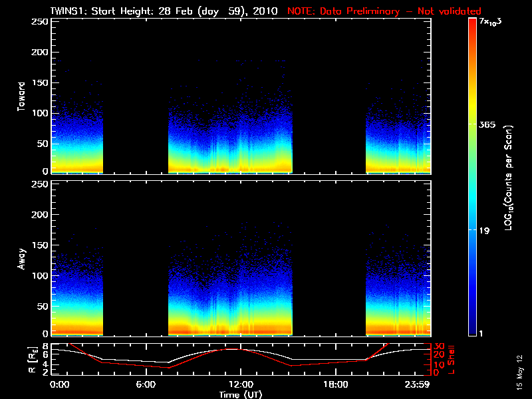532x399 pixels.
Task: Click the red 'L Shell' axis label
Action: (451, 359)
